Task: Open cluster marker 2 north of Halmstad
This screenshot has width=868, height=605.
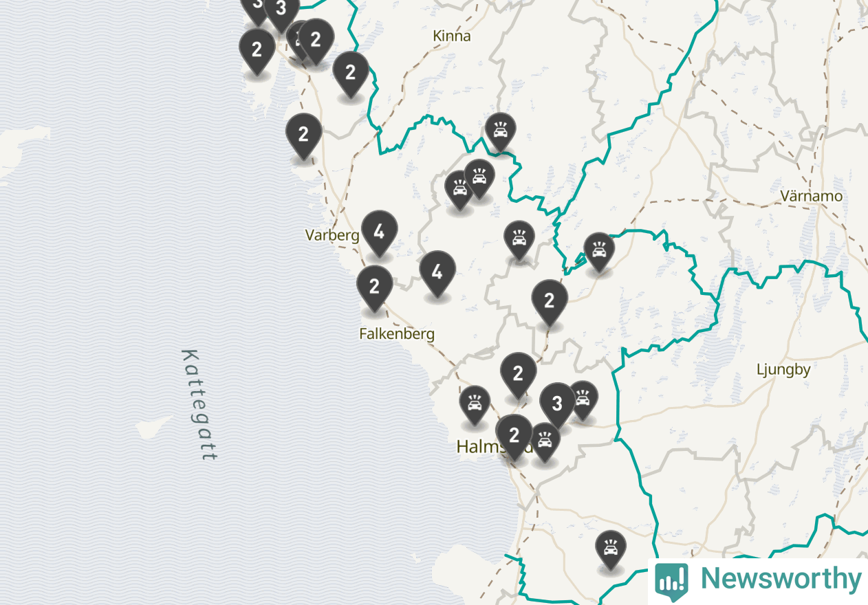Action: pyautogui.click(x=518, y=374)
